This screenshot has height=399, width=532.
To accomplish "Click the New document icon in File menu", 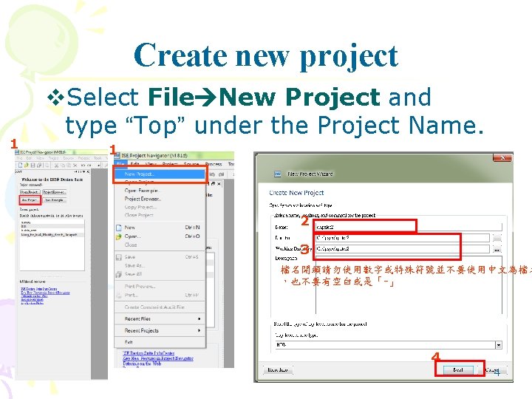I will [118, 228].
